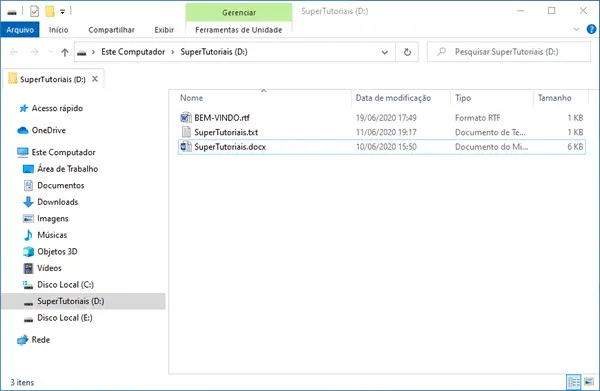Click the blue Help icon
Image resolution: width=600 pixels, height=391 pixels.
(x=591, y=29)
